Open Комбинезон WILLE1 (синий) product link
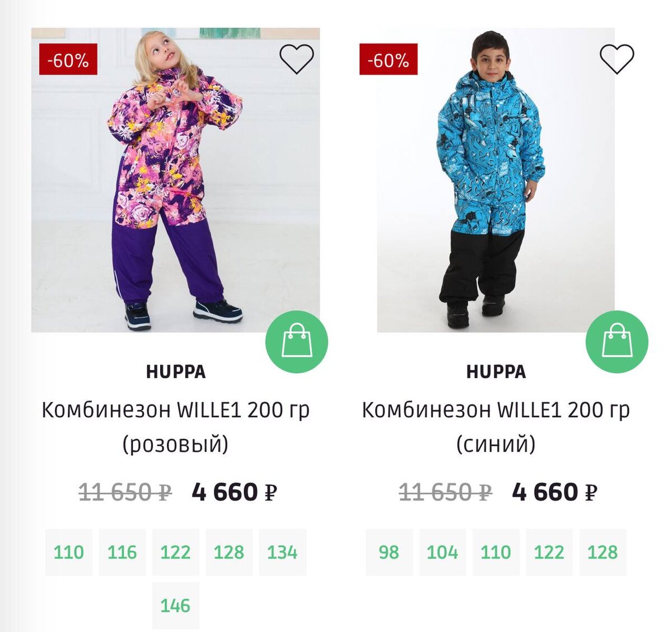Image resolution: width=672 pixels, height=632 pixels. tap(496, 427)
